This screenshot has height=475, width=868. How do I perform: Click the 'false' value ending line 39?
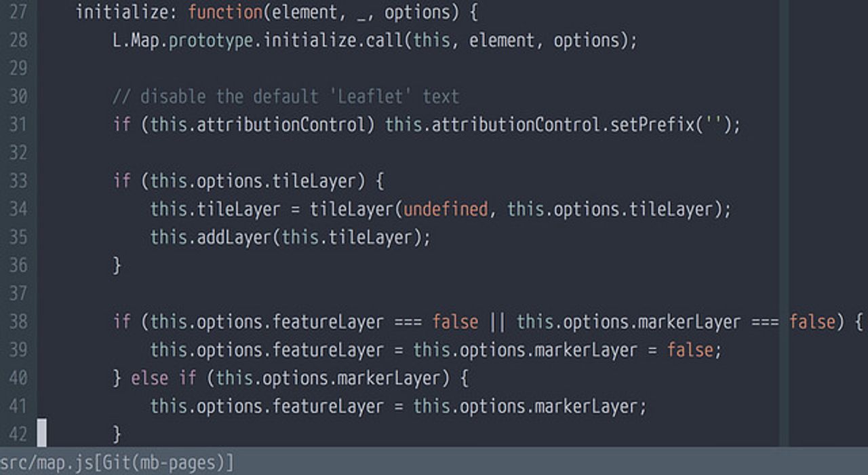(690, 349)
